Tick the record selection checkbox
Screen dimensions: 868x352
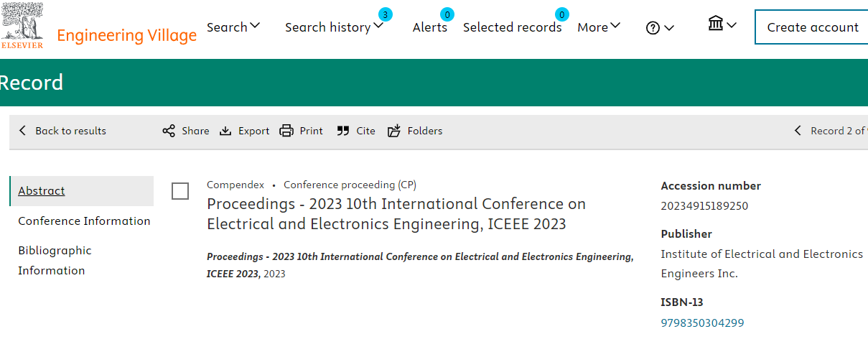click(180, 191)
